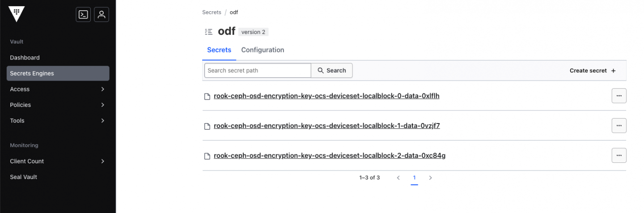Click the Search button
The width and height of the screenshot is (644, 213).
coord(331,70)
